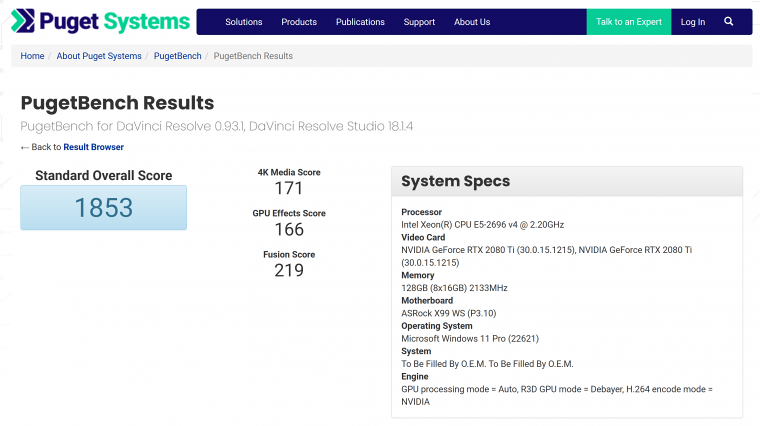This screenshot has width=760, height=426.
Task: Click the Puget Systems logo
Action: click(100, 21)
